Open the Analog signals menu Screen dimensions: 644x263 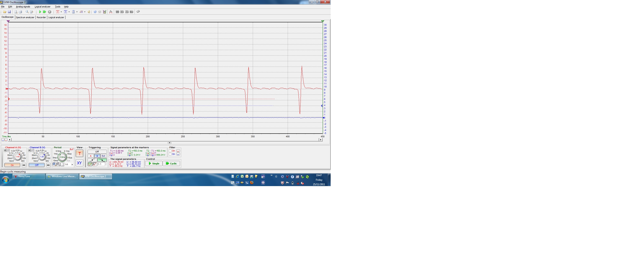(23, 7)
